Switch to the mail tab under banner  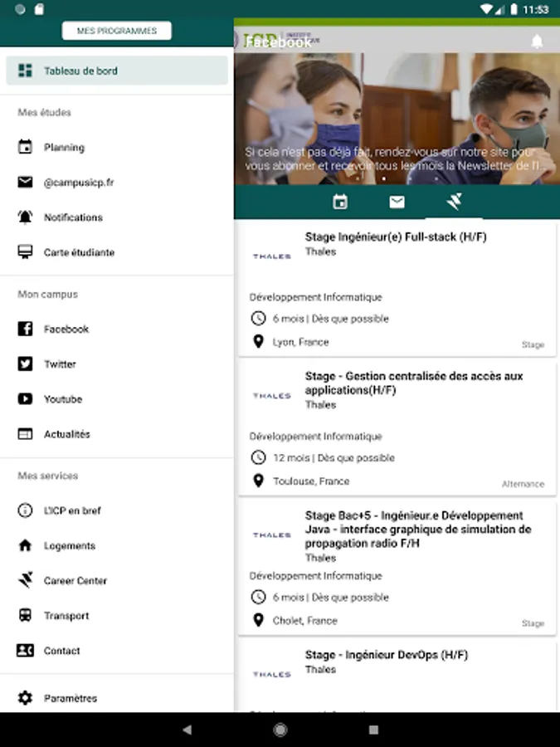397,202
